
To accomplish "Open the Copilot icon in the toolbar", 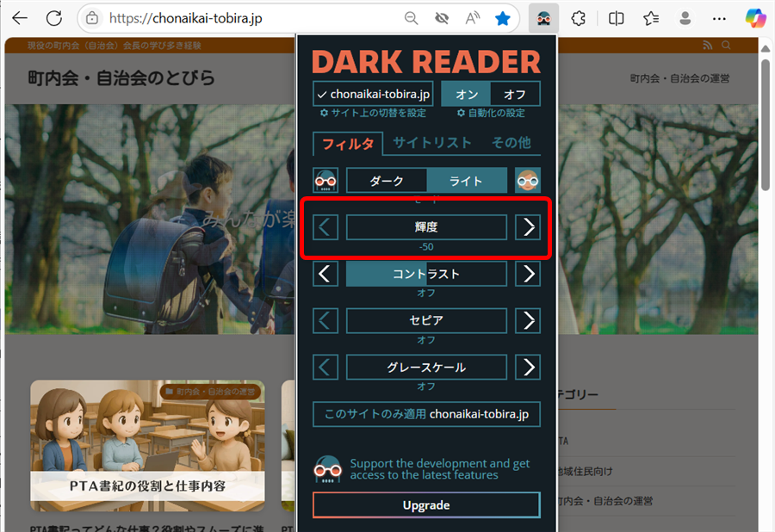I will 755,18.
